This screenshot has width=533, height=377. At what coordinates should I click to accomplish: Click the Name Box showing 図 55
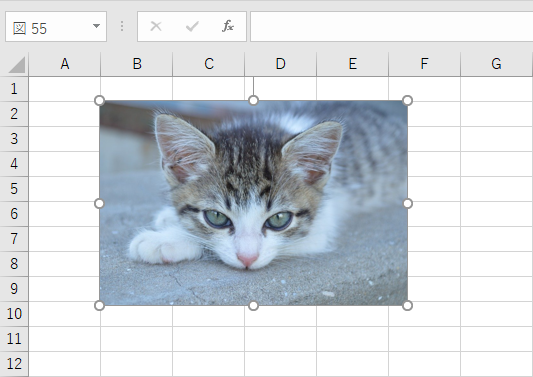(x=56, y=27)
